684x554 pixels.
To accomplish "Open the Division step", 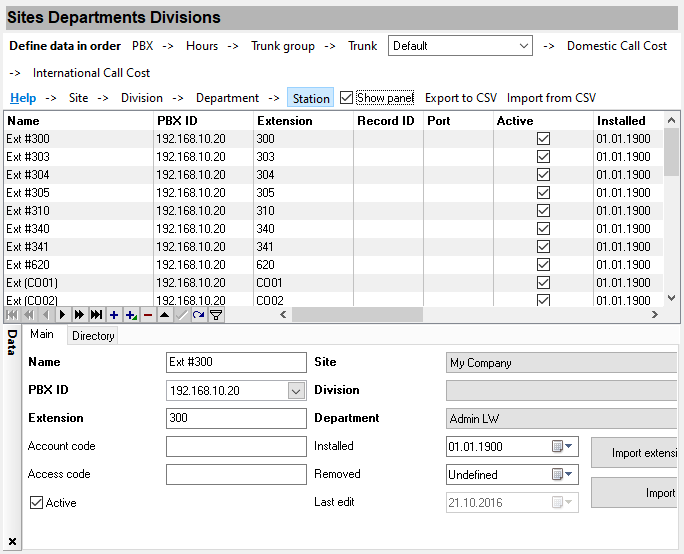I will [x=142, y=98].
